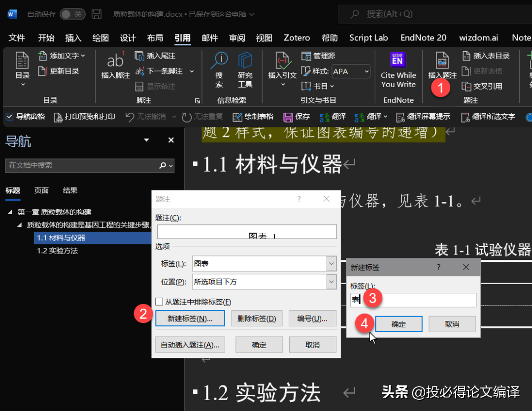Switch to the Zotero ribbon tab
The width and height of the screenshot is (532, 411).
[x=297, y=38]
